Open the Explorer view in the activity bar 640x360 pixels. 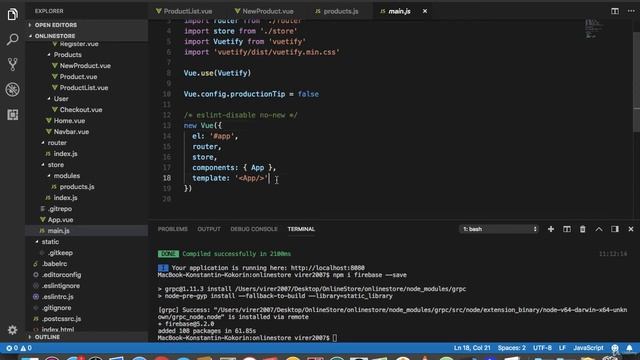coord(12,14)
